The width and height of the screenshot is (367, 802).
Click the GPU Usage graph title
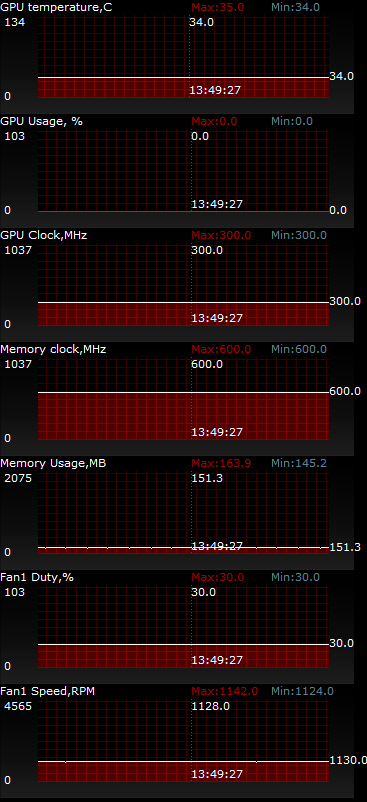point(41,121)
